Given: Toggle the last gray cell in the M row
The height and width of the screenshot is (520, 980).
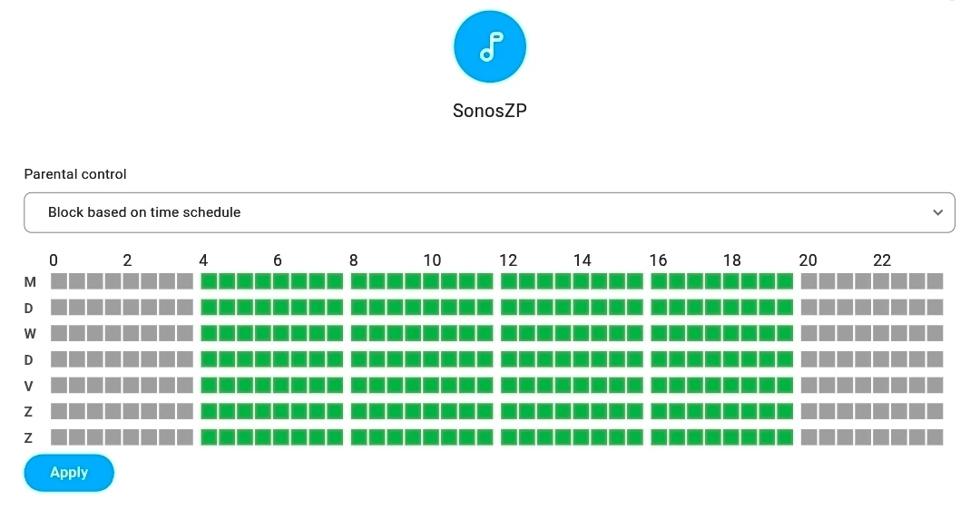Looking at the screenshot, I should pos(935,281).
